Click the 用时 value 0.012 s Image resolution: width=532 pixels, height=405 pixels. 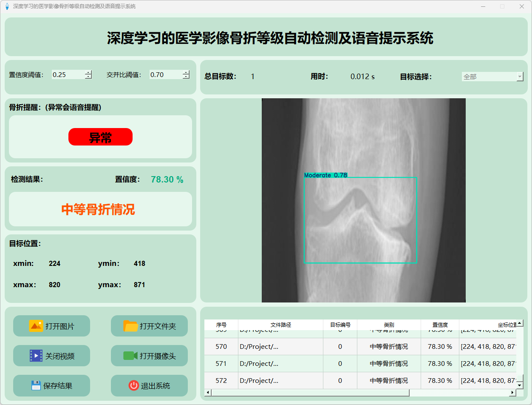(x=362, y=77)
